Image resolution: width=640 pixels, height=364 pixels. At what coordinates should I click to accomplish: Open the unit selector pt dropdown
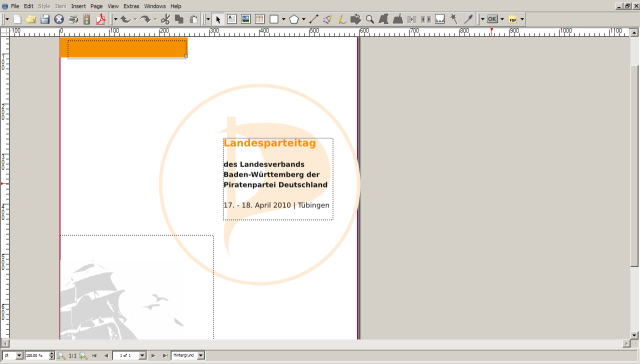19,356
